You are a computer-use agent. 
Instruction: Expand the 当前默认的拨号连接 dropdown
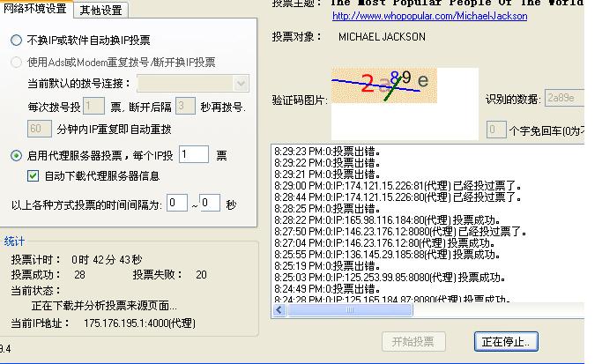point(241,84)
